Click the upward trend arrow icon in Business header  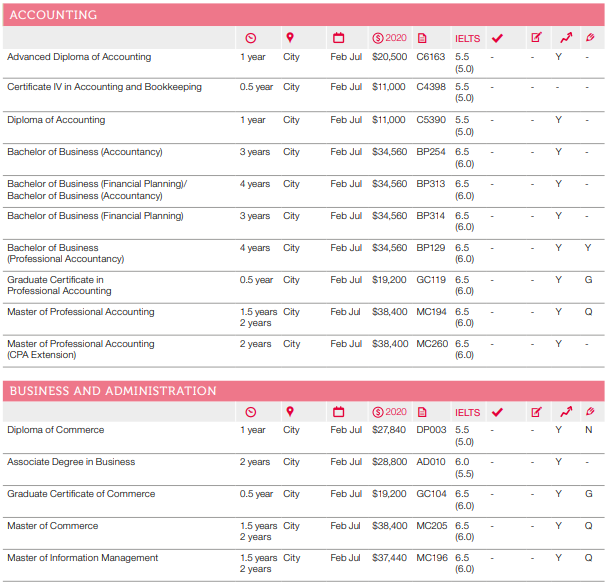[x=565, y=411]
